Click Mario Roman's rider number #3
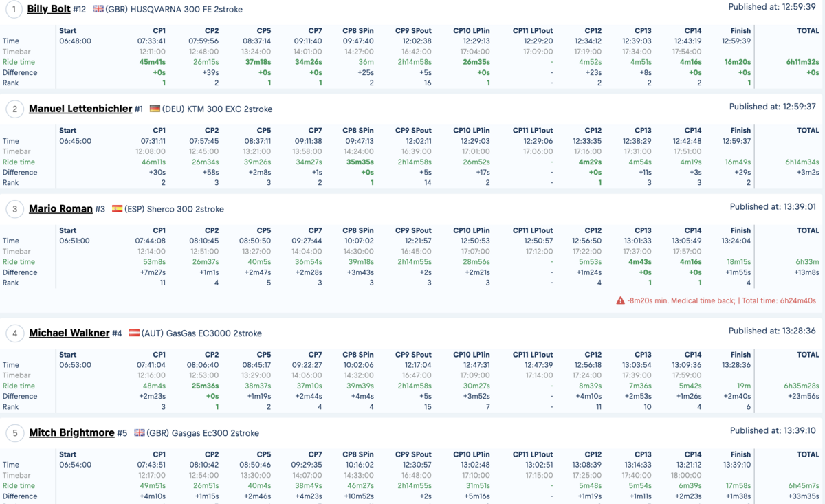 tap(101, 209)
